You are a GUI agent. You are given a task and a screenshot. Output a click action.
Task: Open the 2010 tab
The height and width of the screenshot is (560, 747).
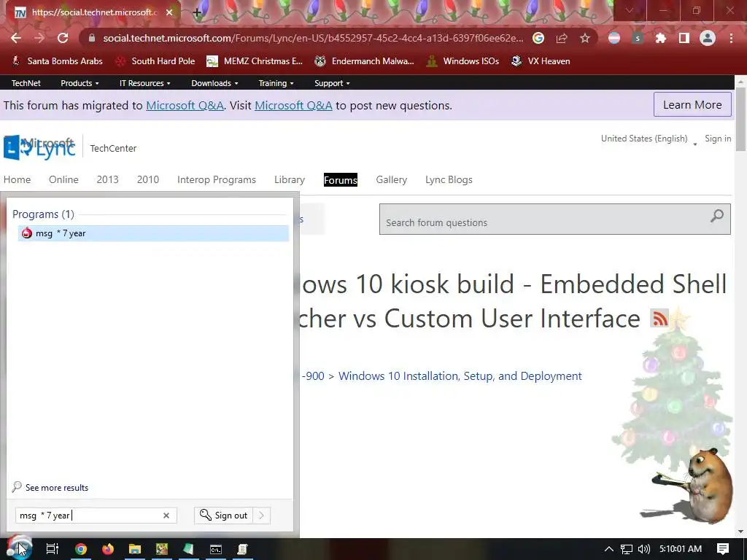147,179
